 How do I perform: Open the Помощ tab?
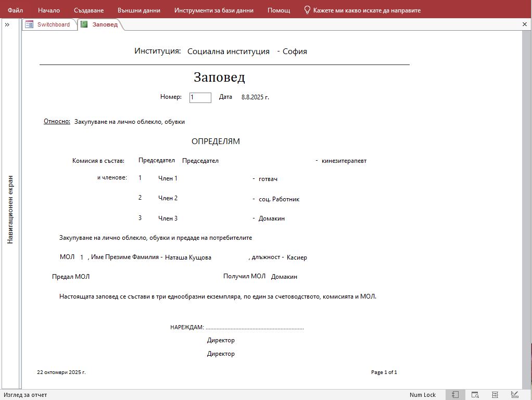pos(278,10)
